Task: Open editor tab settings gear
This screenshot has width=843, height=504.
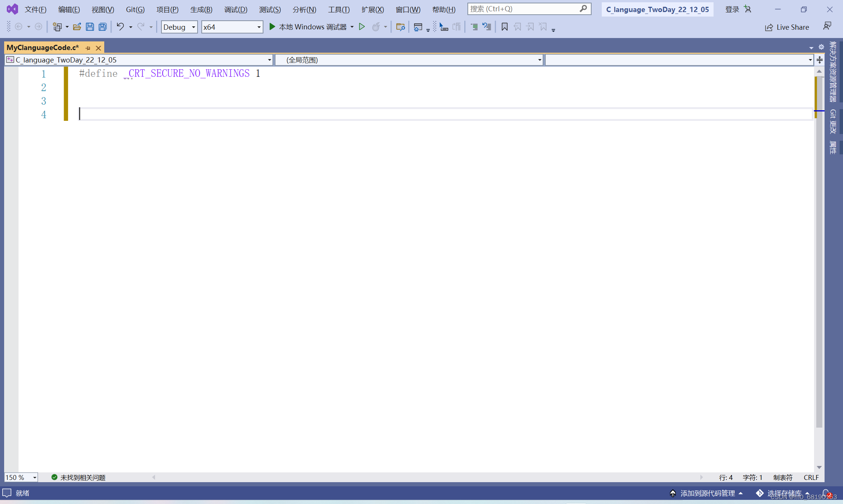Action: (x=821, y=47)
